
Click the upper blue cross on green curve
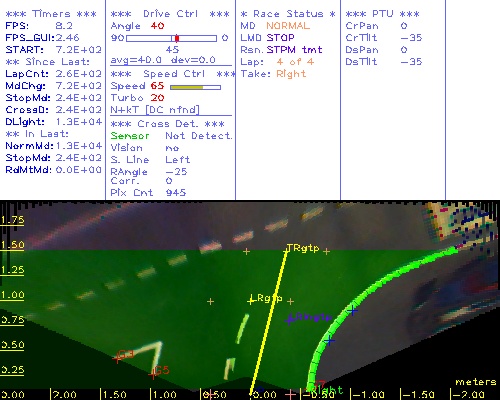coord(352,311)
